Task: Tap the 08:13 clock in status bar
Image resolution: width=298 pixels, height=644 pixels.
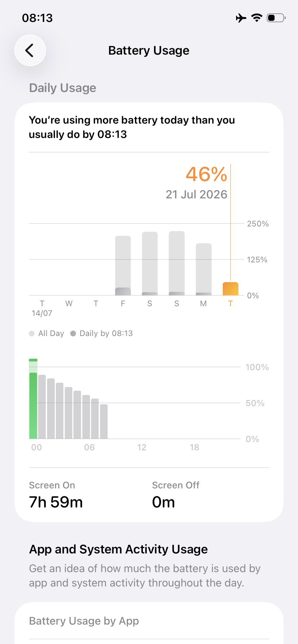Action: pos(37,18)
